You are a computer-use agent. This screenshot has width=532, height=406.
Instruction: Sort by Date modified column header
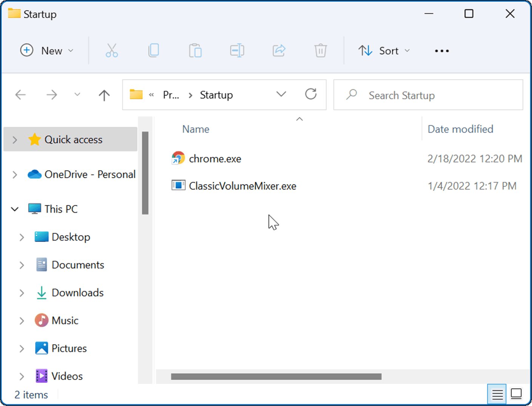point(460,129)
